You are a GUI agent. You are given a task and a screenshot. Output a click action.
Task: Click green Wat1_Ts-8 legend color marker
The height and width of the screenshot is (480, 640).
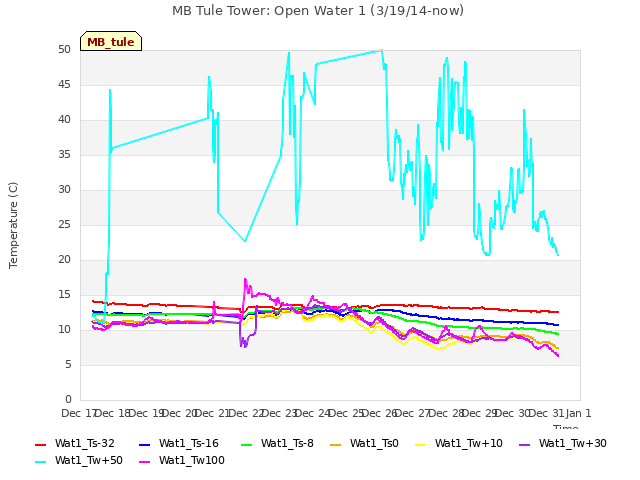pos(247,444)
